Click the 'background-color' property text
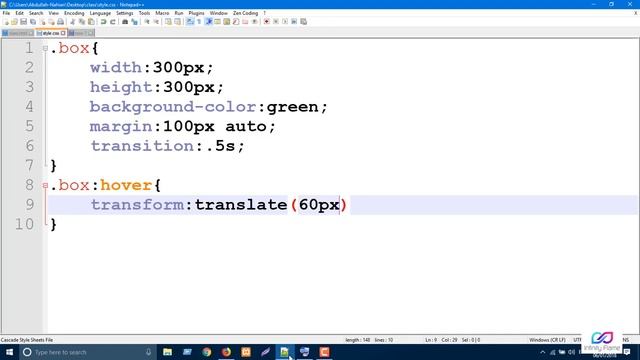 pos(173,107)
